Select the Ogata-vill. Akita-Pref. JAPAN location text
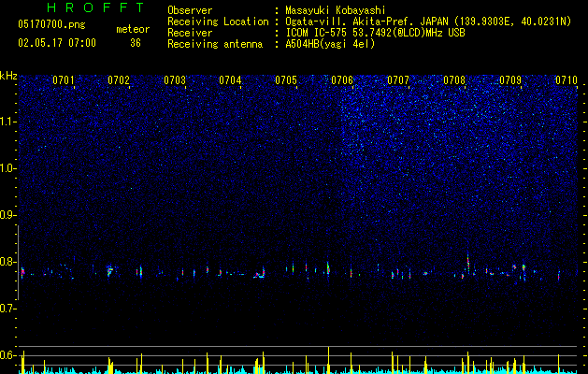Viewport: 588px width, 374px height. [428, 22]
